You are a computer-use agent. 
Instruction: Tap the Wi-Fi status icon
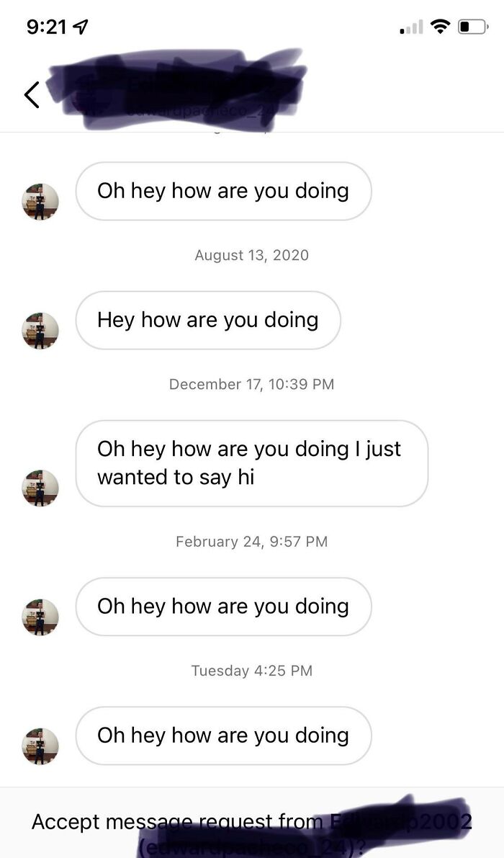coord(440,26)
